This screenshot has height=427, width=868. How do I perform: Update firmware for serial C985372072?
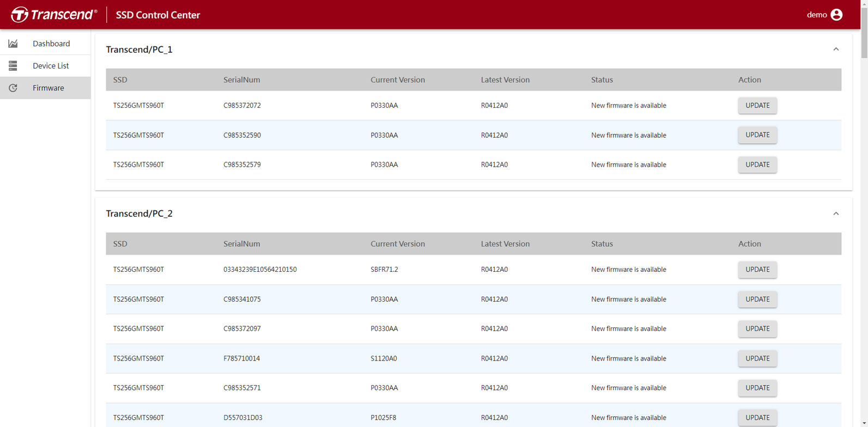point(757,106)
